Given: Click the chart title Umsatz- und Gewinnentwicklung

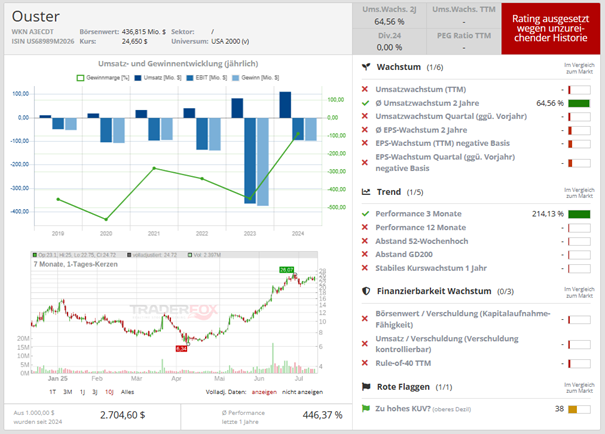Looking at the screenshot, I should 178,64.
